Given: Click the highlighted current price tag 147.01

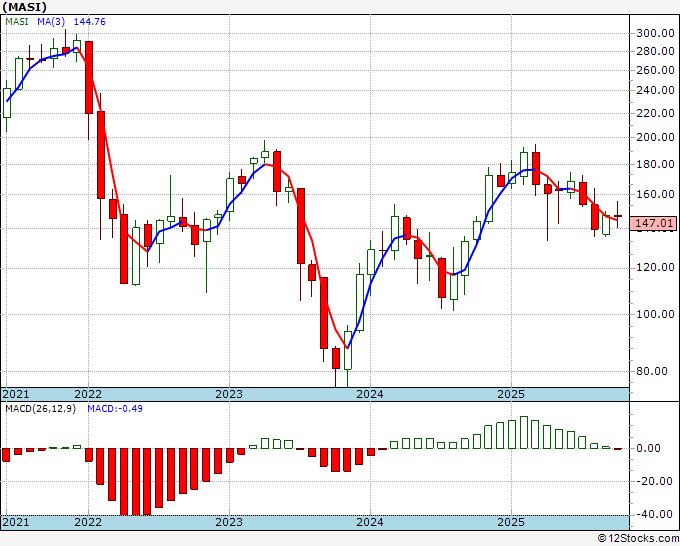Looking at the screenshot, I should tap(654, 223).
